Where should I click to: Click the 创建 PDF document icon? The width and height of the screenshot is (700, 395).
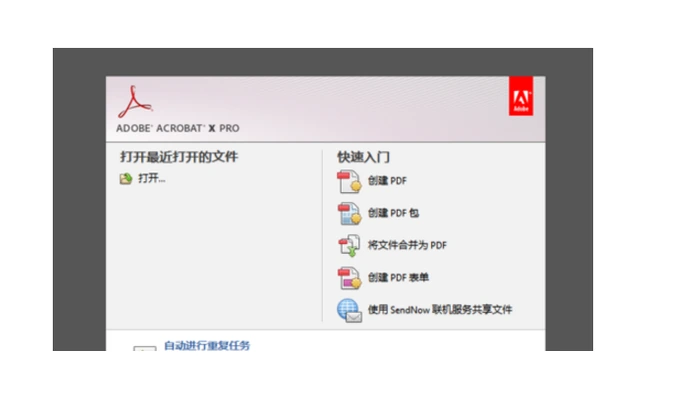pos(349,182)
